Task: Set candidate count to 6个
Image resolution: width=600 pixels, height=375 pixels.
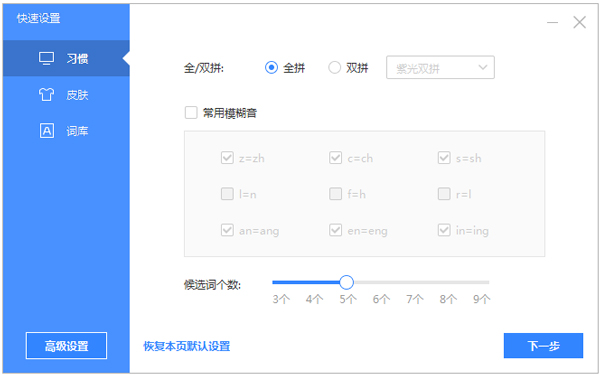Action: tap(382, 299)
